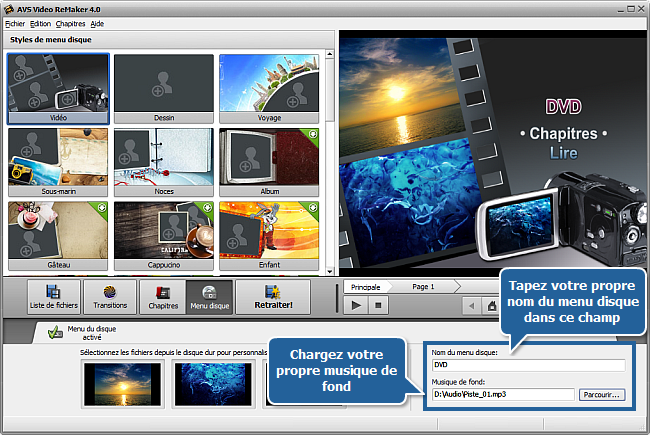
Task: Download the Enfant menu style
Action: coord(313,208)
